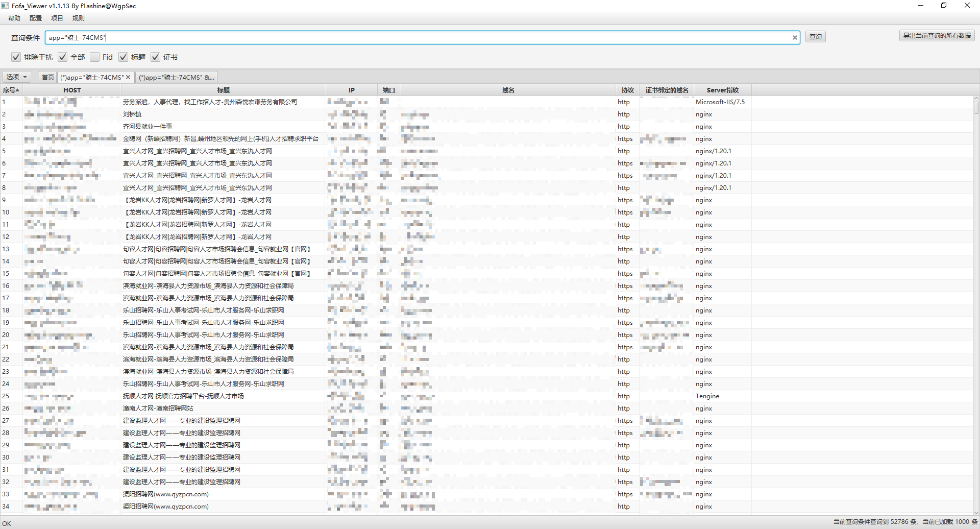This screenshot has height=529, width=980.
Task: Minimize the Fofa_Viewer window
Action: 921,6
